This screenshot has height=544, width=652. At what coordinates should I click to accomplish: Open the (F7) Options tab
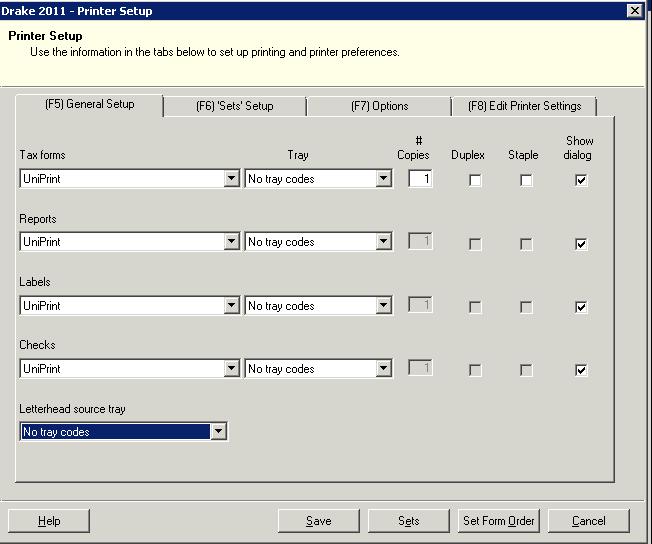click(379, 106)
